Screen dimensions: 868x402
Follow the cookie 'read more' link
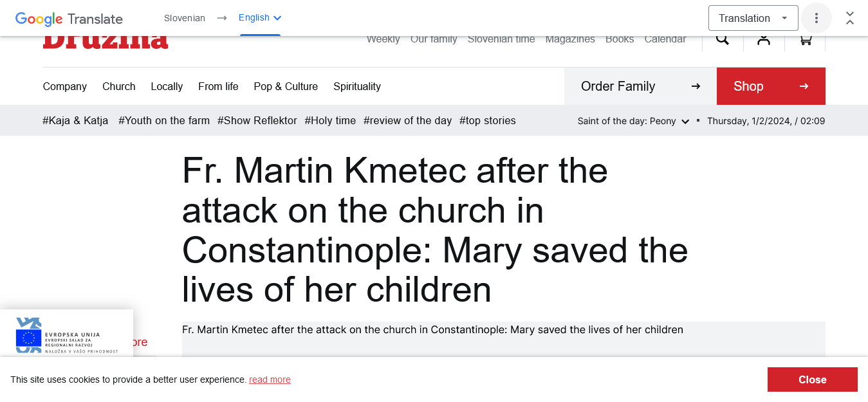coord(270,379)
